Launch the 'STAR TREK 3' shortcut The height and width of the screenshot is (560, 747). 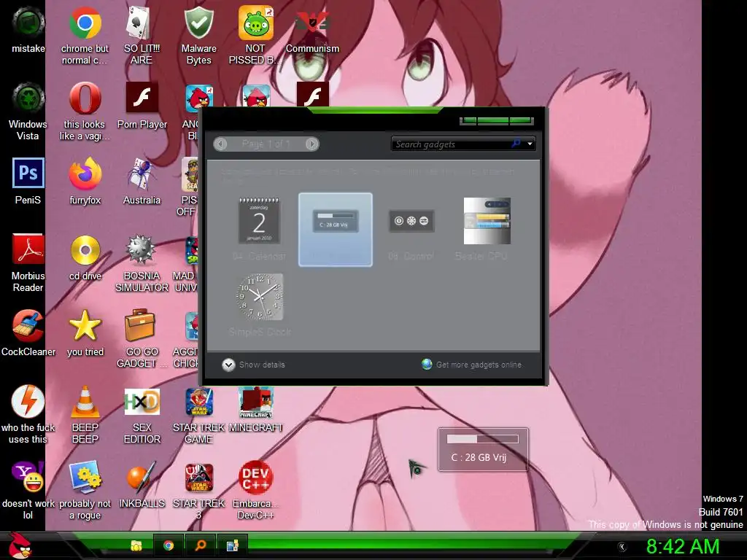[198, 491]
